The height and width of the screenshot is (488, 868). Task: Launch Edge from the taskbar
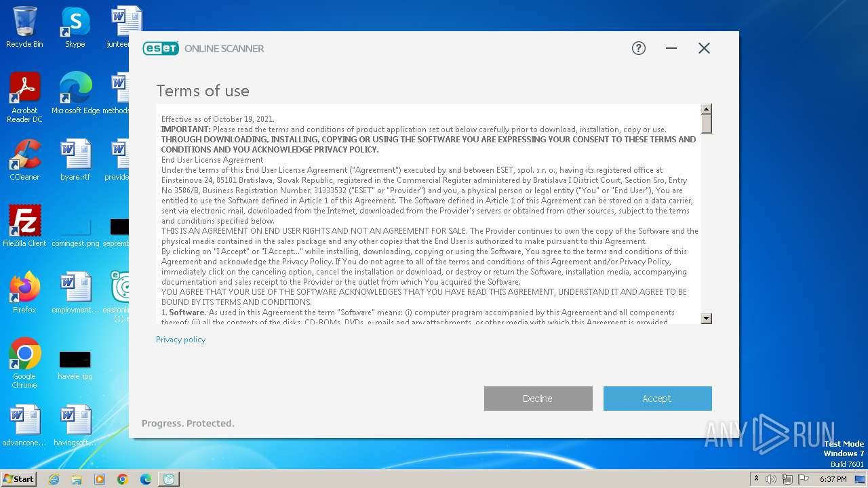[x=146, y=479]
